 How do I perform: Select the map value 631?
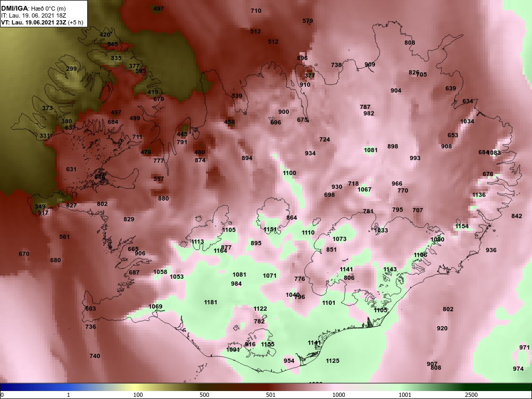pyautogui.click(x=71, y=169)
